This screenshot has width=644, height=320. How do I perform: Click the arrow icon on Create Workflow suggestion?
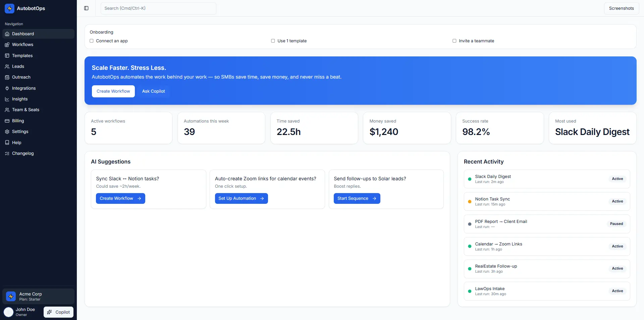pyautogui.click(x=139, y=198)
